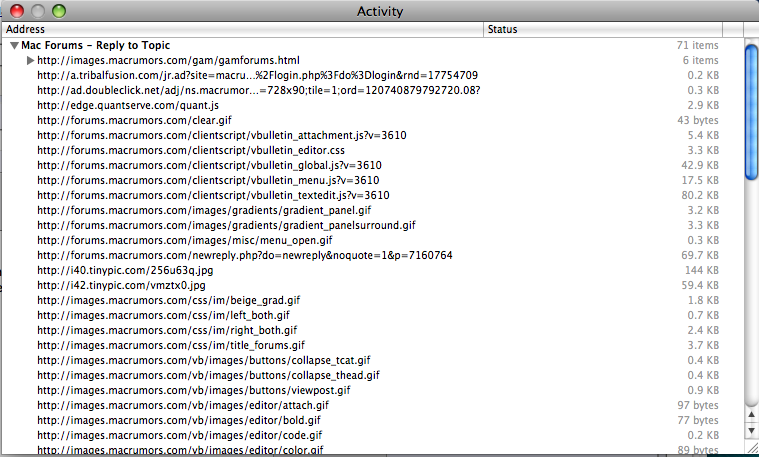Screen dimensions: 759x457
Task: Select the buttons/collapse_thead.gif row
Action: pyautogui.click(x=373, y=376)
